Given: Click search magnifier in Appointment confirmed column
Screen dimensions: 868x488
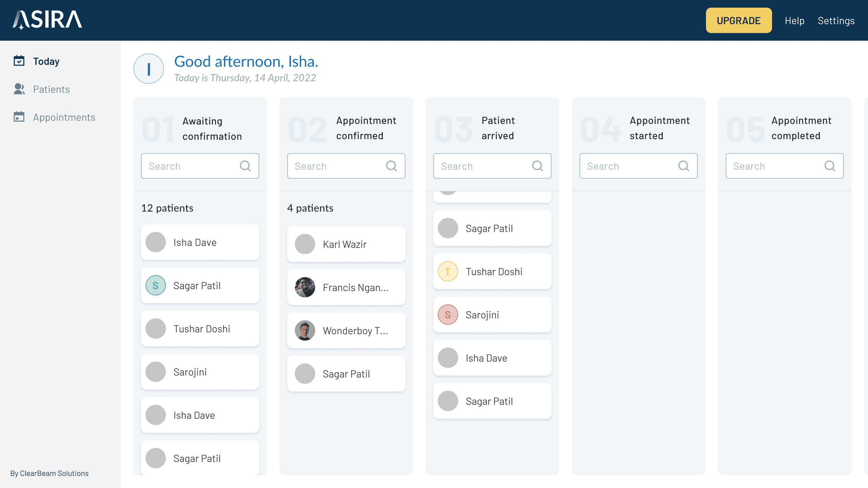Looking at the screenshot, I should (391, 166).
